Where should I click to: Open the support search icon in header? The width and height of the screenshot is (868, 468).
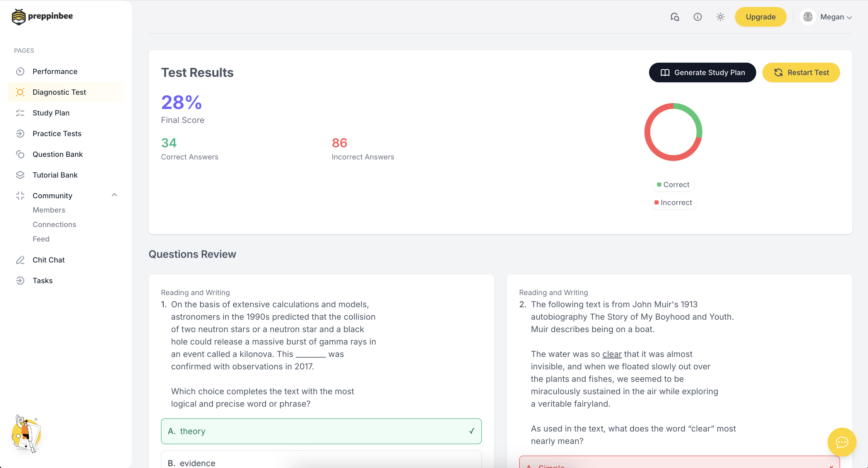coord(675,17)
